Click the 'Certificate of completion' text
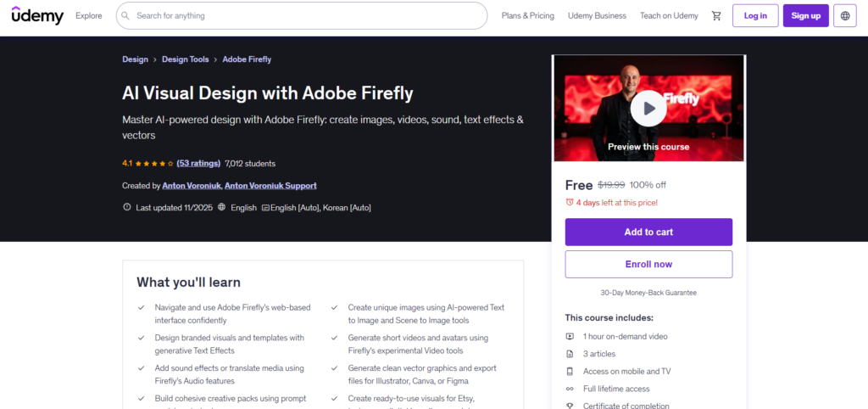This screenshot has width=868, height=409. click(626, 406)
